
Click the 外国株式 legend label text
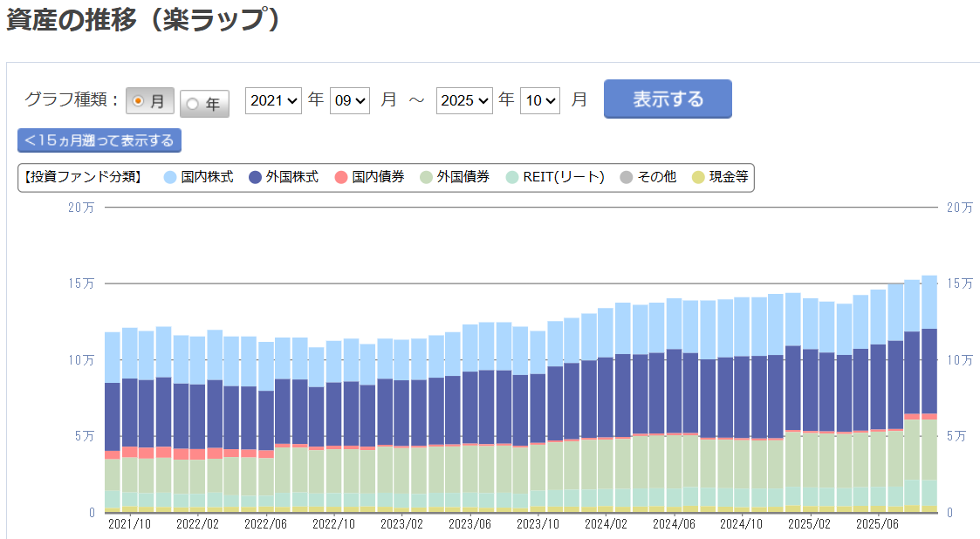(292, 177)
